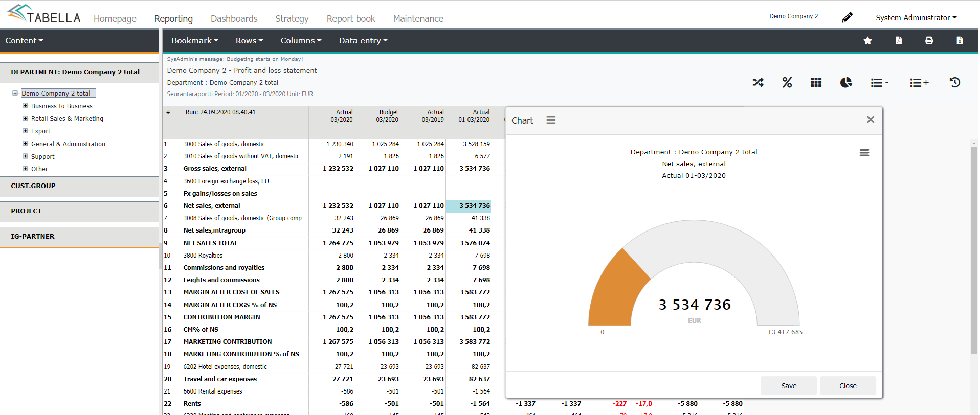Open the Strategy tab
This screenshot has width=980, height=415.
tap(292, 19)
